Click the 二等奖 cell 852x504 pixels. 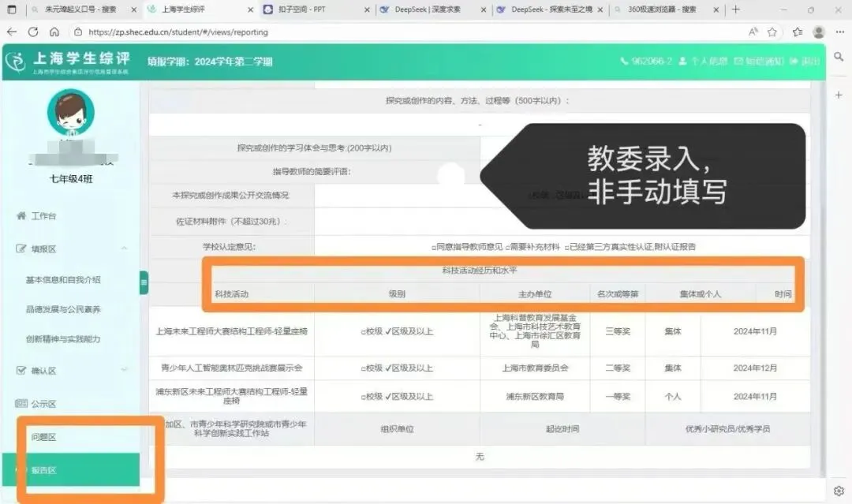(618, 368)
